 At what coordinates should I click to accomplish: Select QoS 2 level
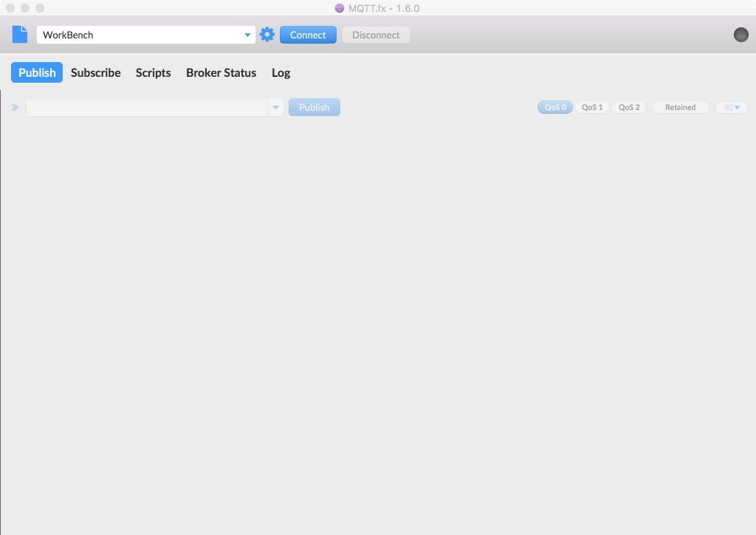coord(629,107)
